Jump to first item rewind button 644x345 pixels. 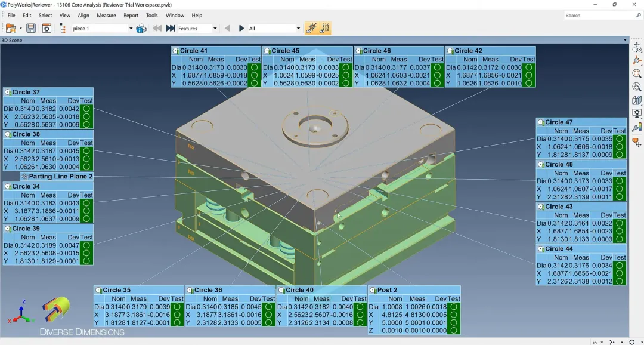coord(157,29)
